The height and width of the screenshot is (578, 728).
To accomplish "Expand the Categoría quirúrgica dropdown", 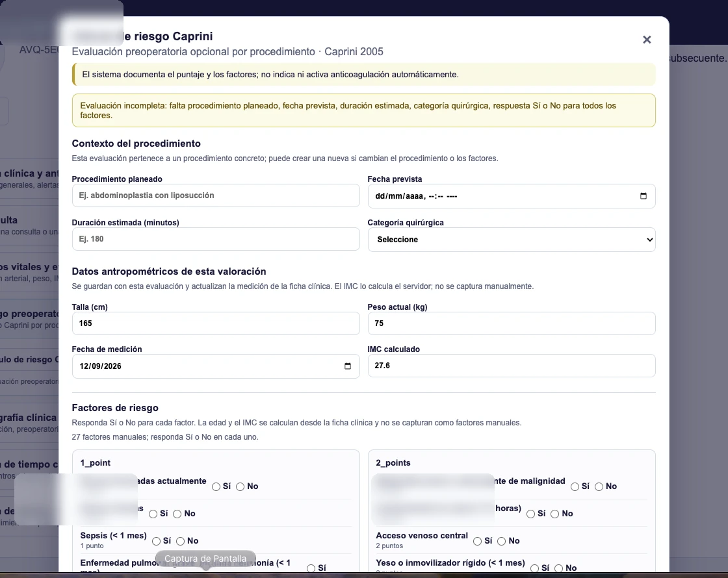I will coord(511,240).
